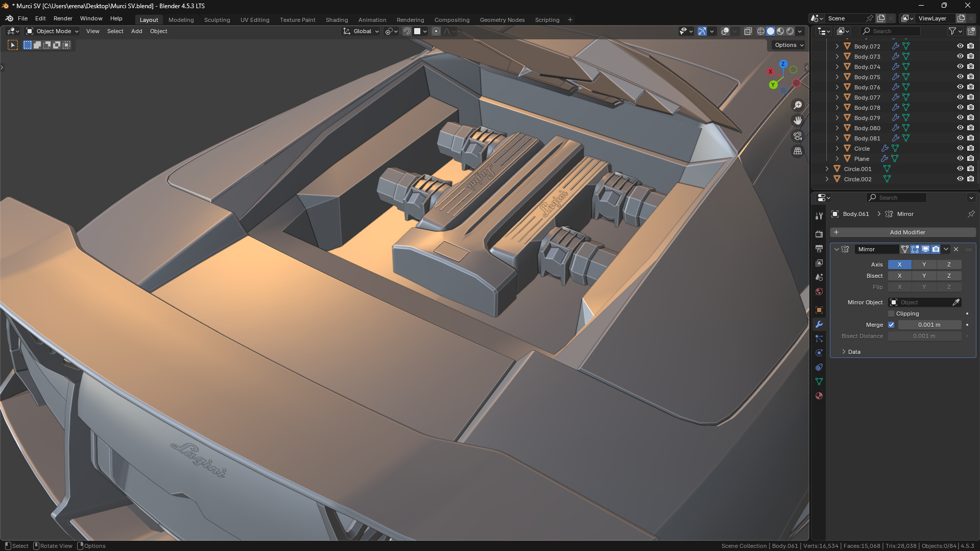
Task: Switch viewport to wireframe shading
Action: [761, 31]
